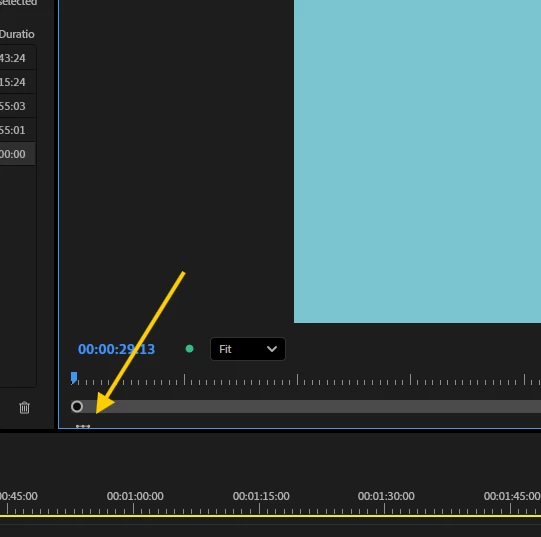
Task: Click the light blue video preview frame
Action: click(x=417, y=161)
